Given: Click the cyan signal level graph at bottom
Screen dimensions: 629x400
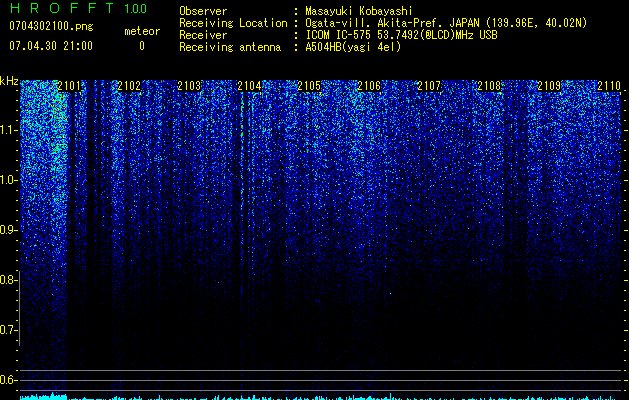Looking at the screenshot, I should 321,397.
